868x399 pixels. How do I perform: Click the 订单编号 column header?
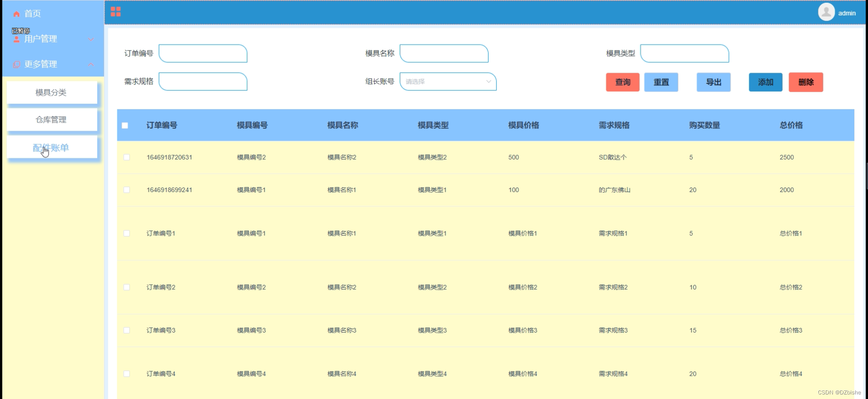162,125
